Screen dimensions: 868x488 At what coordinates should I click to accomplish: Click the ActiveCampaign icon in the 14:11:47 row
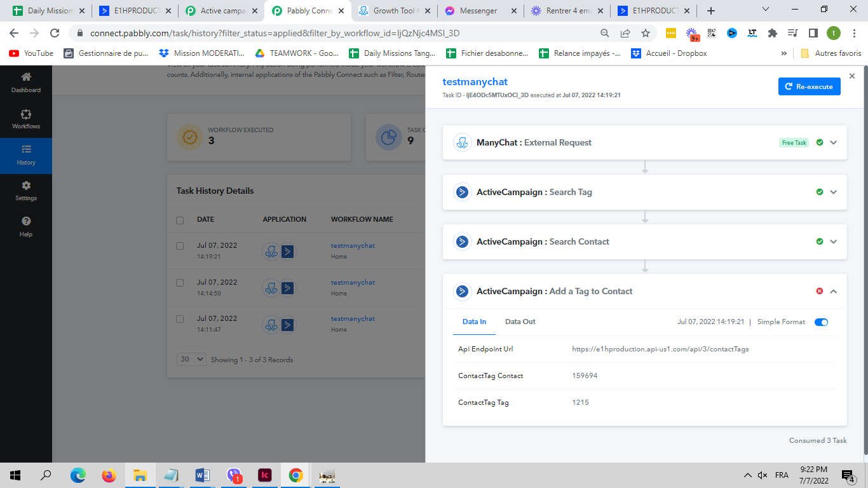[288, 325]
